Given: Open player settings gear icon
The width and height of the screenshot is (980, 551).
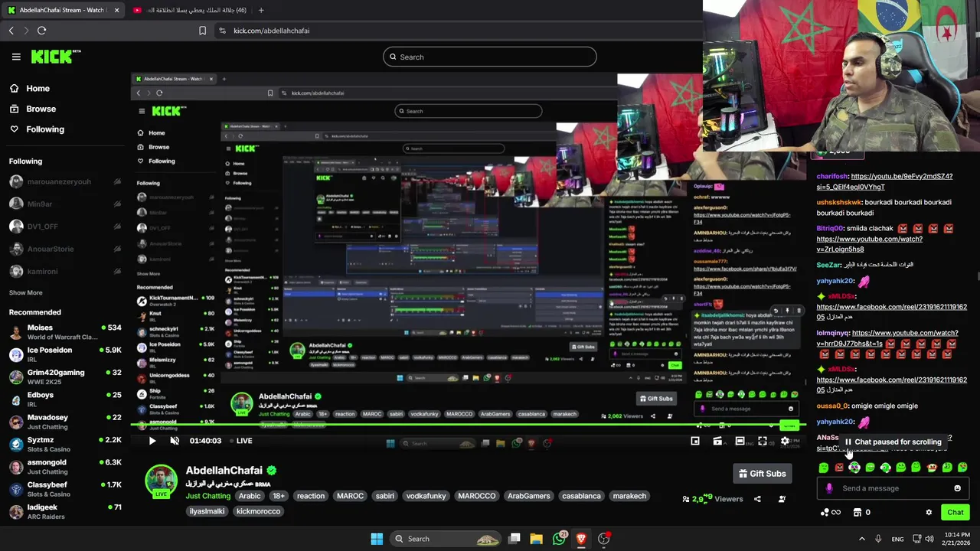Looking at the screenshot, I should coord(785,441).
